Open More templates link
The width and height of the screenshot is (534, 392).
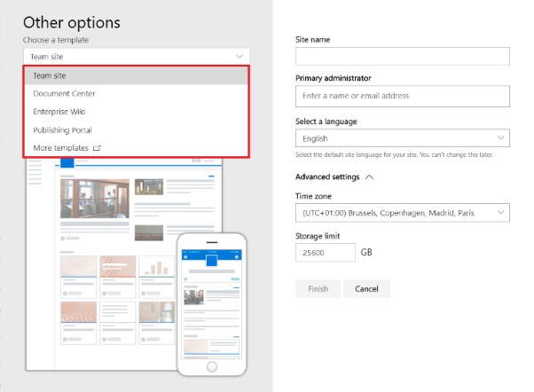(x=60, y=148)
